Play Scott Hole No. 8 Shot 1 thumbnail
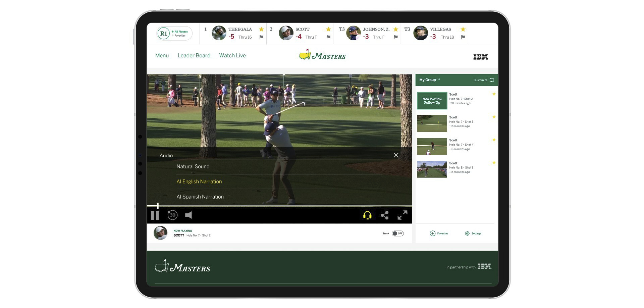This screenshot has height=308, width=644. pos(432,169)
